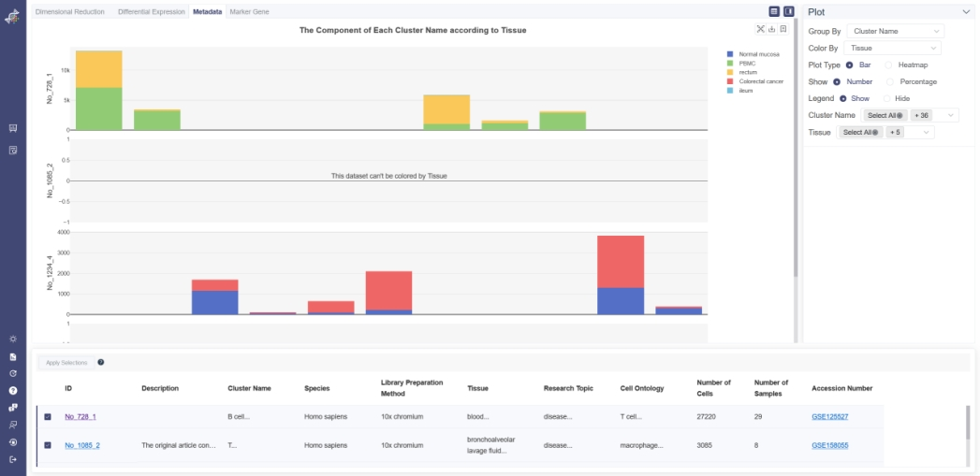Open the Color By Tissue dropdown
Image resolution: width=980 pixels, height=476 pixels.
click(x=892, y=48)
